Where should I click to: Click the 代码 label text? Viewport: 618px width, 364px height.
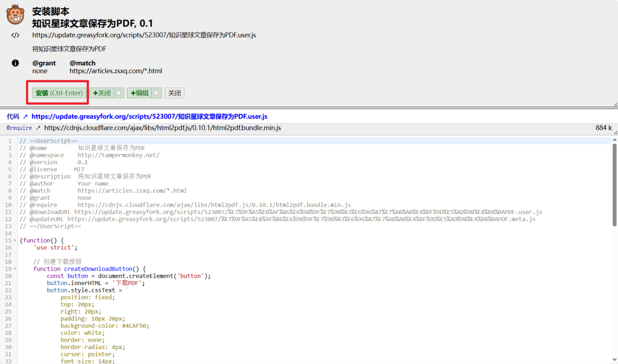click(x=13, y=117)
